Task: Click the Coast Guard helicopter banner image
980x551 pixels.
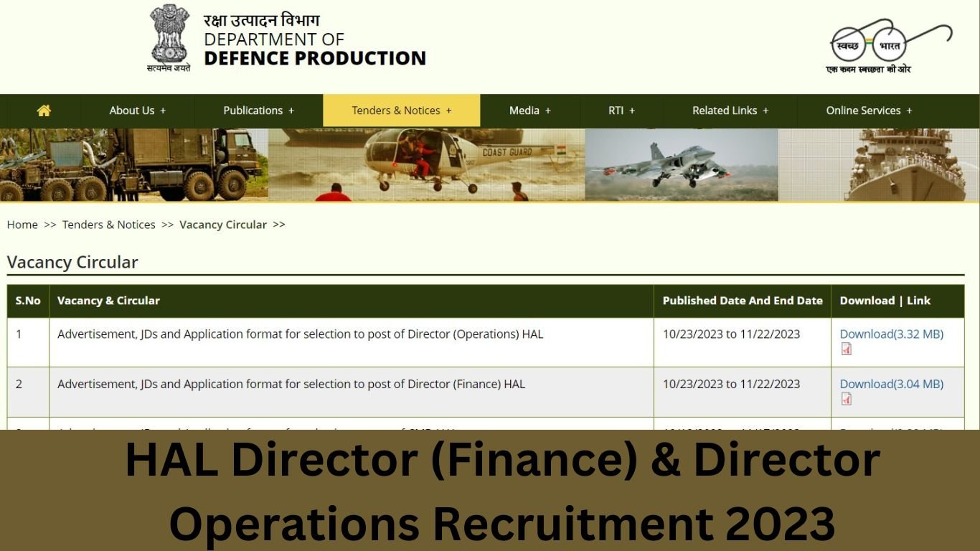Action: pos(426,164)
